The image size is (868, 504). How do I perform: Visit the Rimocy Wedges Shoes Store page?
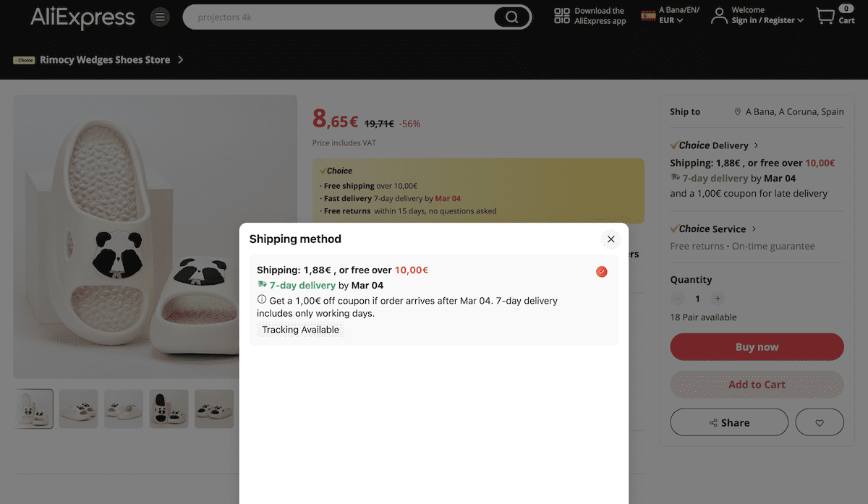tap(105, 60)
